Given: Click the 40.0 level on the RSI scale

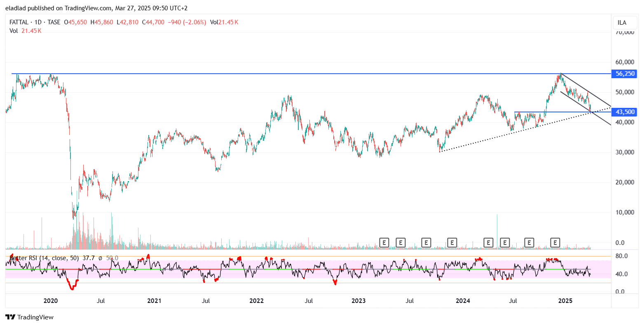Looking at the screenshot, I should tap(621, 274).
